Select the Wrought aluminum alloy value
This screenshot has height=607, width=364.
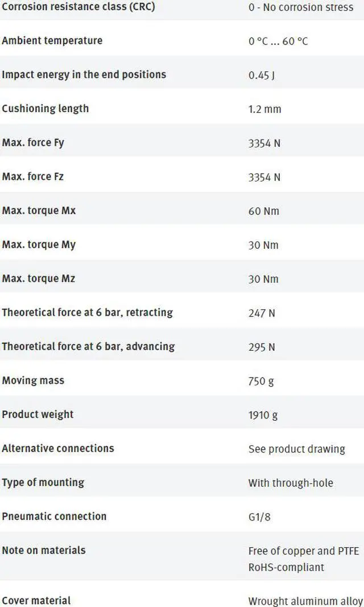point(305,601)
